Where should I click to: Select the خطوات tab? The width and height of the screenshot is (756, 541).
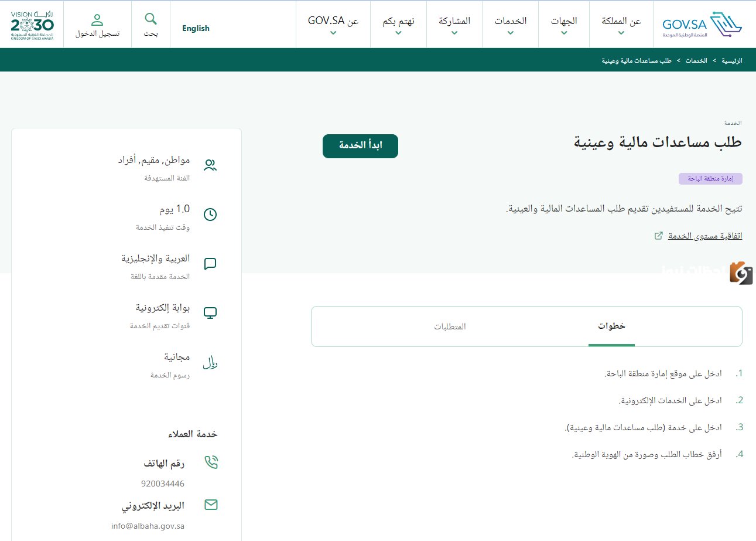pyautogui.click(x=611, y=326)
